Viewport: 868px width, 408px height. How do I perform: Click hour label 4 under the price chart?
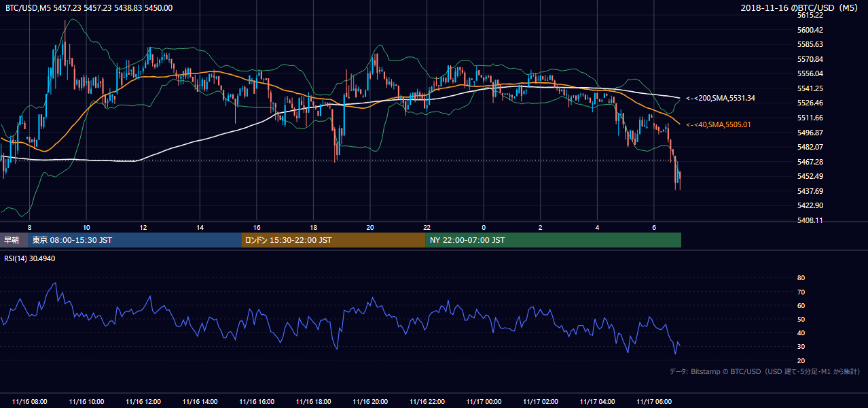point(597,227)
